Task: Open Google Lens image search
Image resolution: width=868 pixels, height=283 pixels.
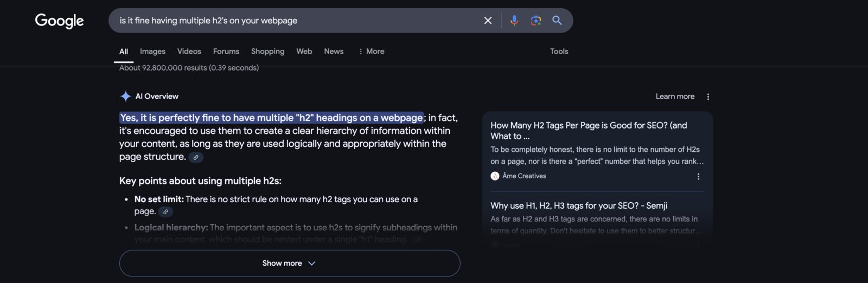Action: click(536, 21)
